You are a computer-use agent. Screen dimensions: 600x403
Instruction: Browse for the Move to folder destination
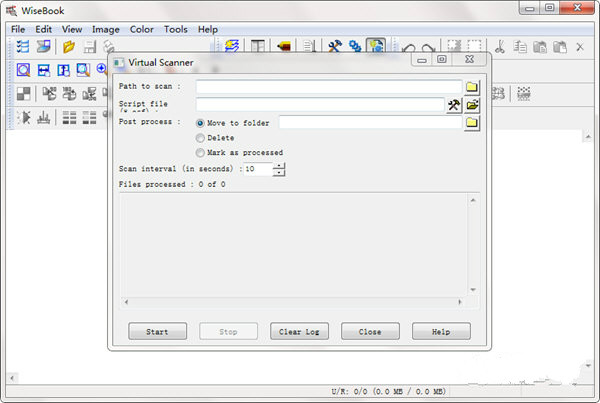pyautogui.click(x=472, y=123)
